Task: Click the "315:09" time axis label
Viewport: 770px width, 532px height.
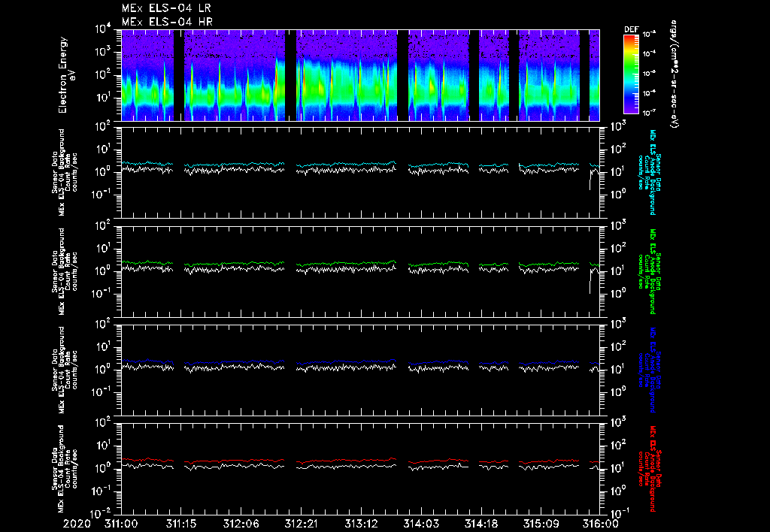Action: click(541, 524)
